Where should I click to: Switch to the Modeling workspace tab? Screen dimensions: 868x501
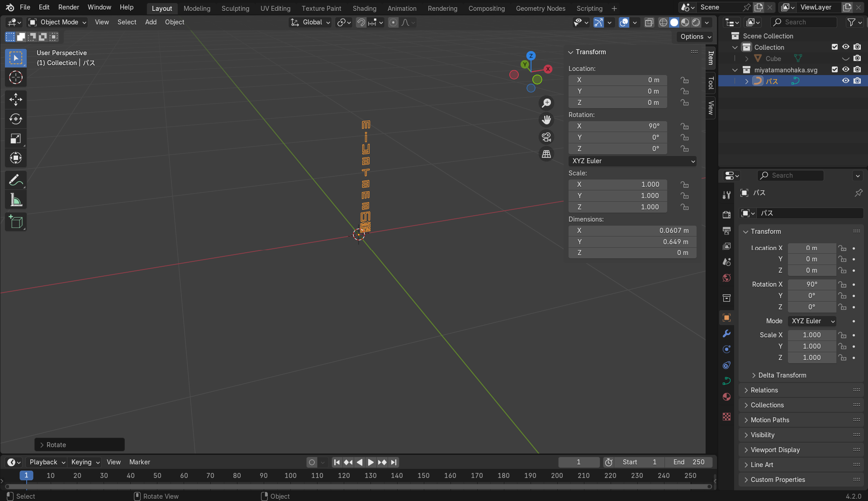tap(197, 8)
